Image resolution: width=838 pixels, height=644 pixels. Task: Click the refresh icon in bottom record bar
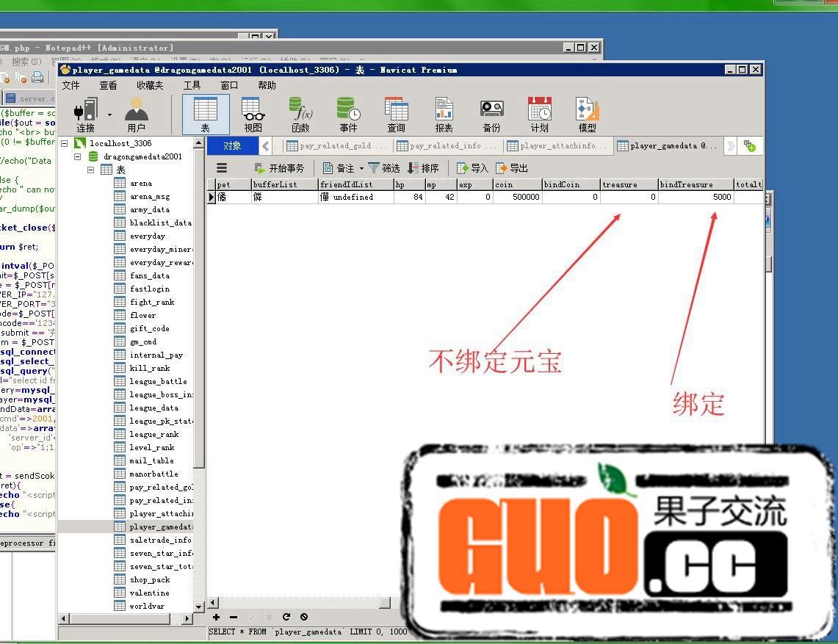(x=286, y=618)
